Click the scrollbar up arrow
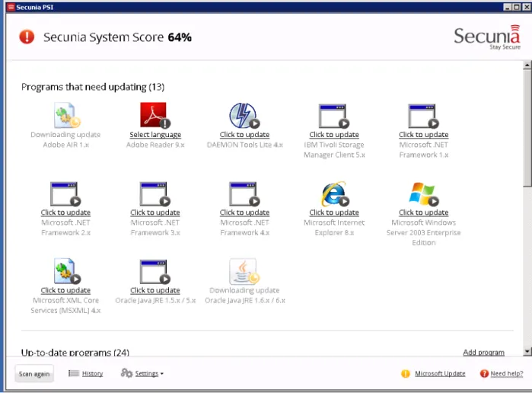532x393 pixels. [x=527, y=65]
